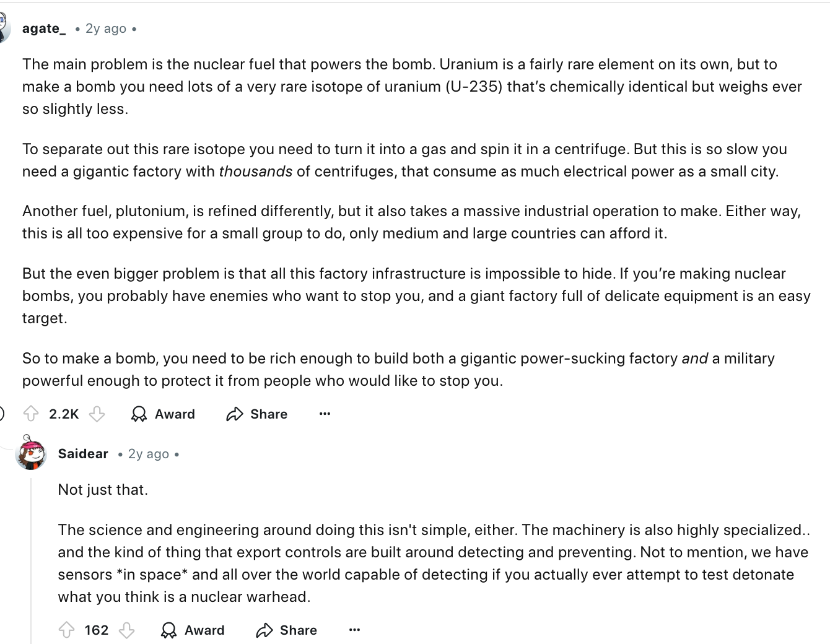This screenshot has width=830, height=644.
Task: Open more options on agate_'s comment
Action: click(325, 414)
